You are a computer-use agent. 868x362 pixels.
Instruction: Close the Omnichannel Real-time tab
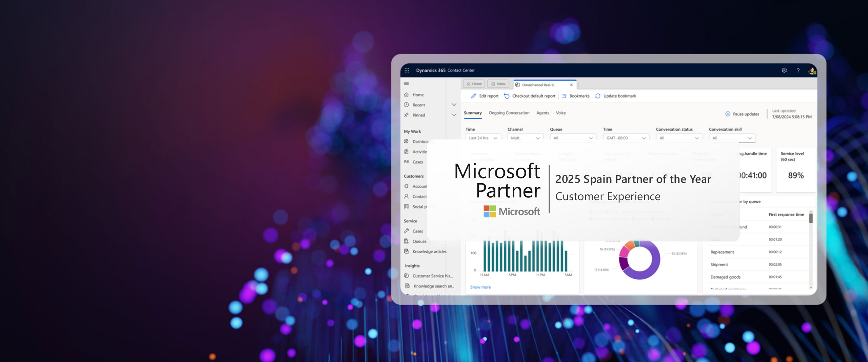571,85
